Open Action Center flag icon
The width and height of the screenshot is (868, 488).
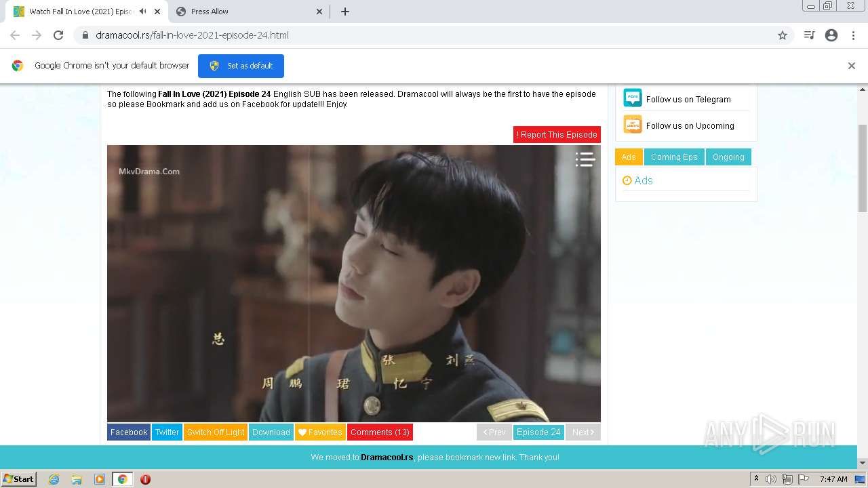804,479
